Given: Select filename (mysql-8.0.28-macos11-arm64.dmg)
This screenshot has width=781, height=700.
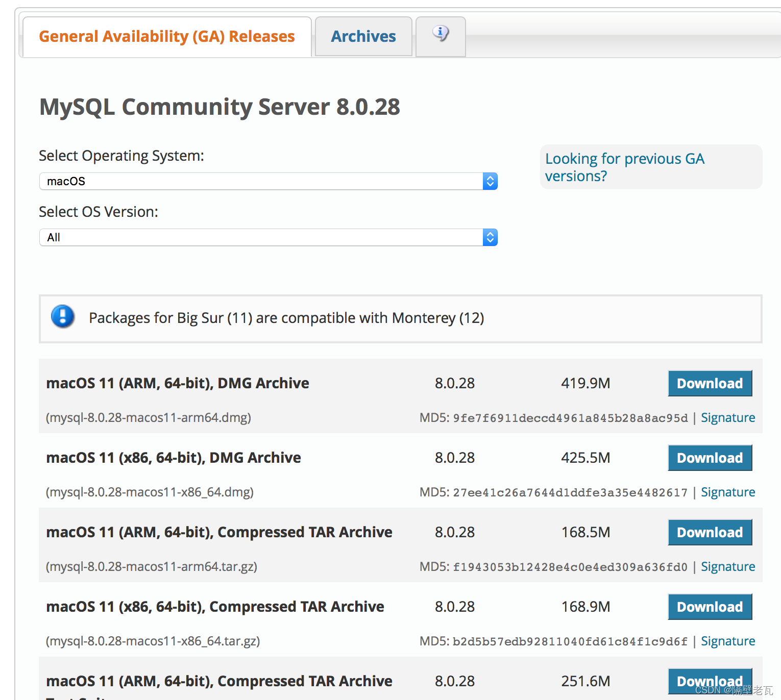Looking at the screenshot, I should [149, 417].
